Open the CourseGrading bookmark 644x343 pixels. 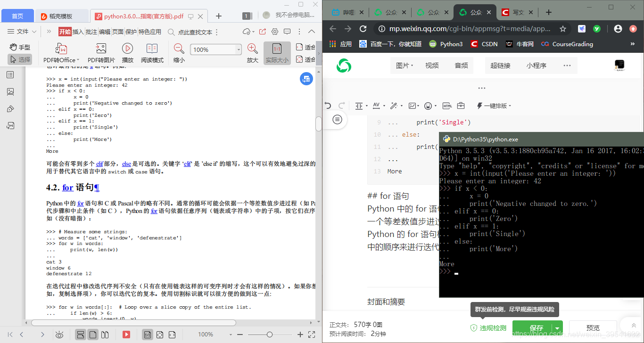[567, 44]
